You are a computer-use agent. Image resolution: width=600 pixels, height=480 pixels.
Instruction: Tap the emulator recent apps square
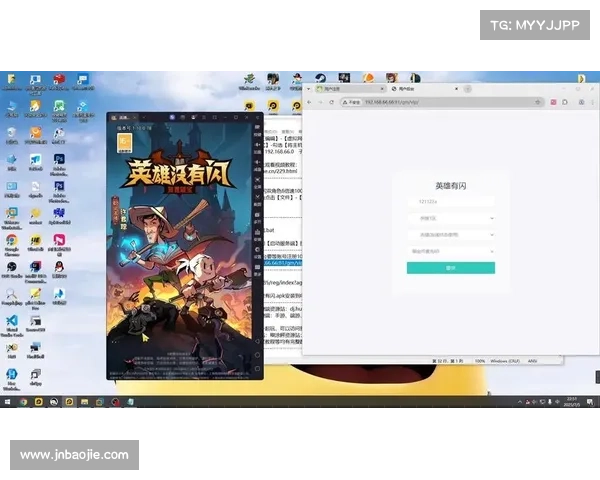tap(258, 369)
